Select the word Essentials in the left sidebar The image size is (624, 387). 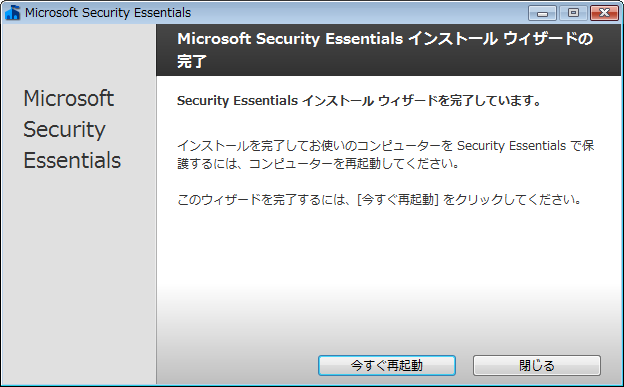tap(72, 160)
